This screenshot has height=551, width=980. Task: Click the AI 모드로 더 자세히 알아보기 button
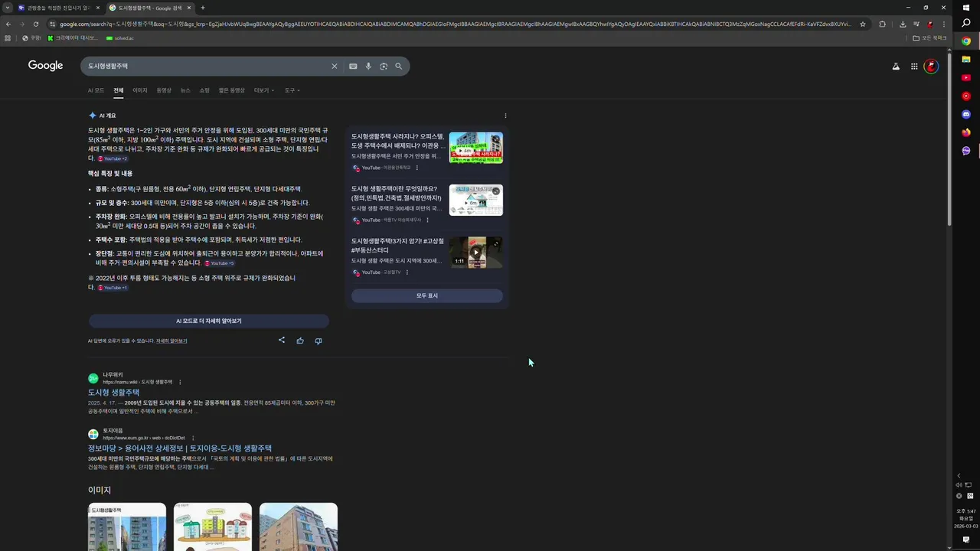click(x=208, y=321)
